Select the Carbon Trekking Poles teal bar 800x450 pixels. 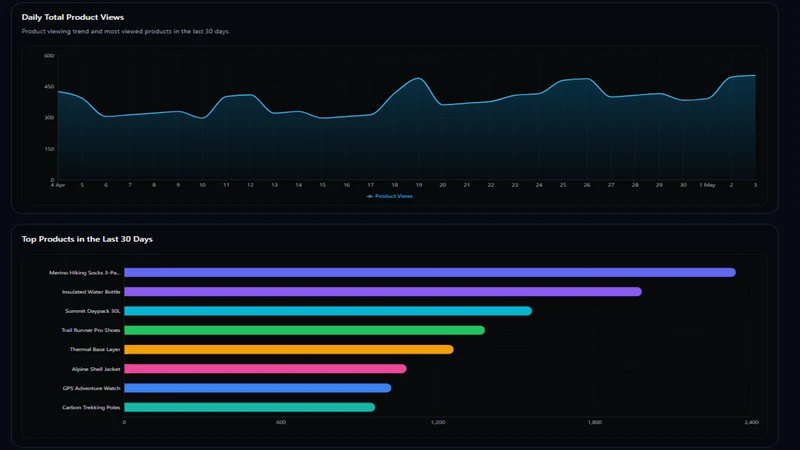(250, 407)
